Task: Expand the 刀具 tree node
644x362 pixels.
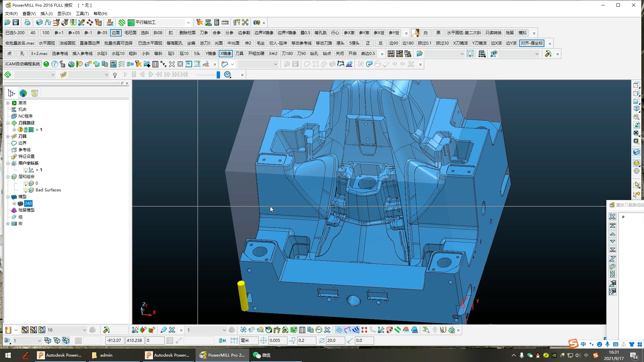Action: click(8, 136)
